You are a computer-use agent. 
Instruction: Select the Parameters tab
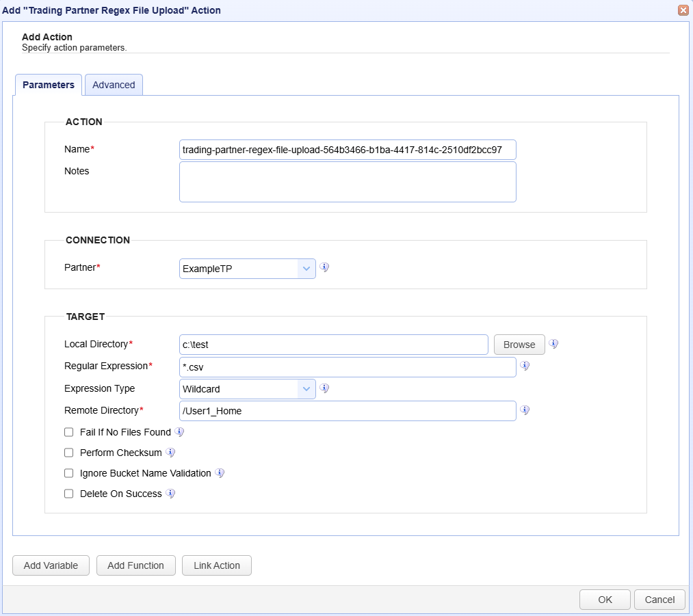[x=48, y=85]
